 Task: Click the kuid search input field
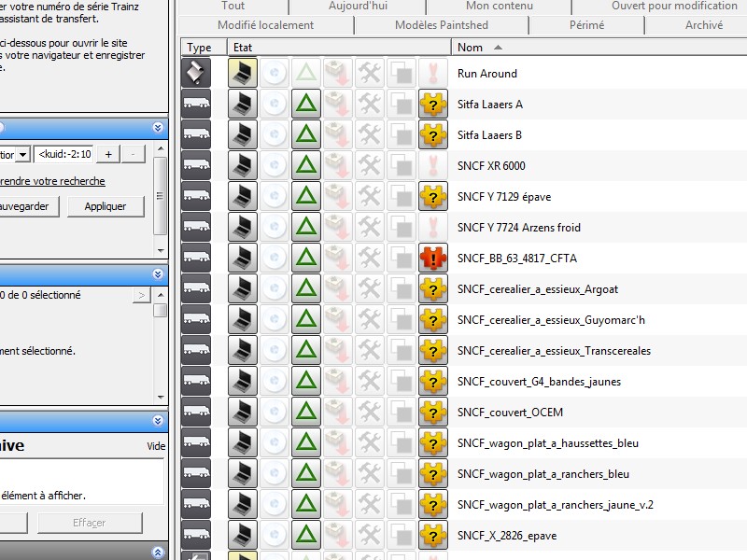pos(64,154)
